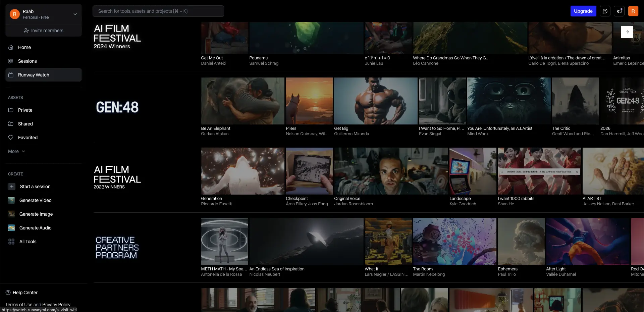Open the Original Voice thumbnail
Screen dimensions: 644x312
391,171
